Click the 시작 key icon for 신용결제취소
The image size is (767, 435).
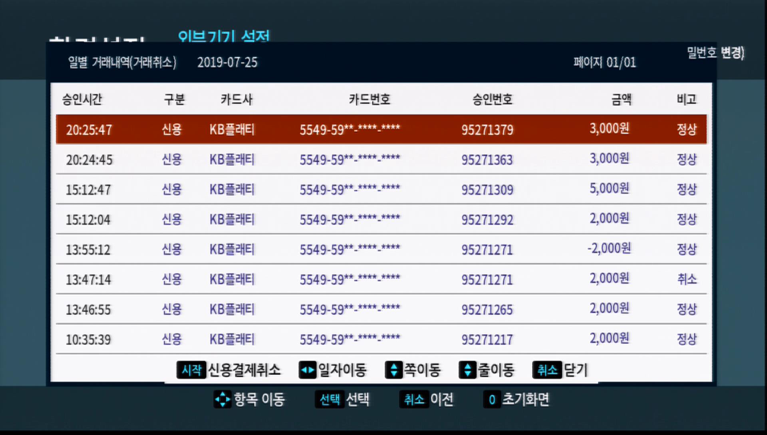pos(191,370)
